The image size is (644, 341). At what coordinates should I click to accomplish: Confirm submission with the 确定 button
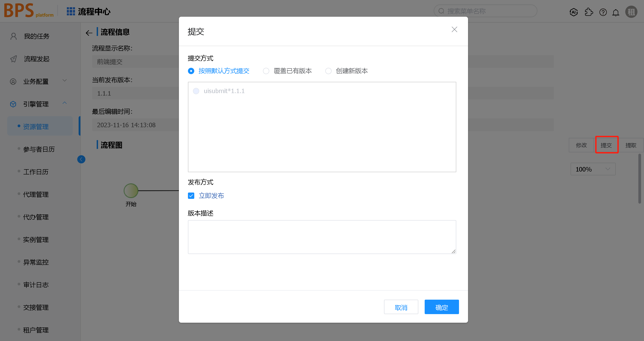click(442, 307)
